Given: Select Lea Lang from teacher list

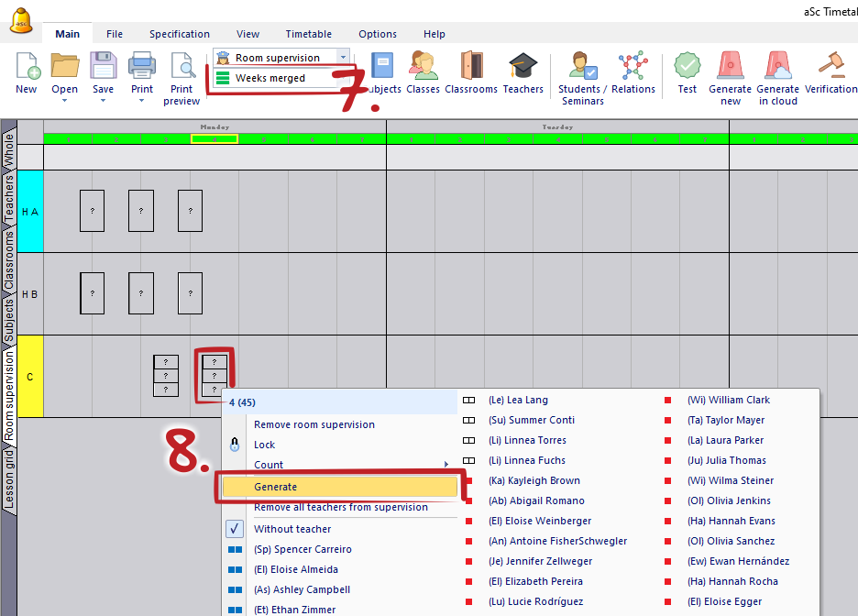Looking at the screenshot, I should click(x=518, y=400).
